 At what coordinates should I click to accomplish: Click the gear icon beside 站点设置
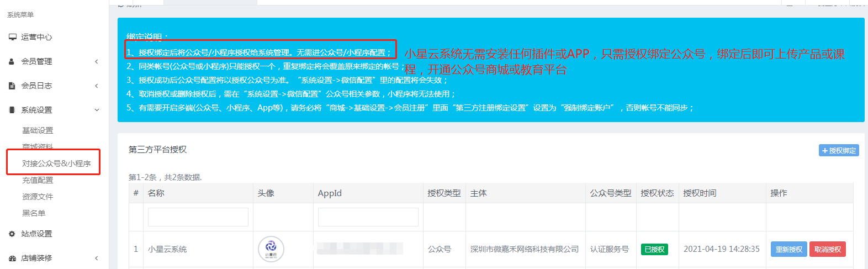click(12, 234)
